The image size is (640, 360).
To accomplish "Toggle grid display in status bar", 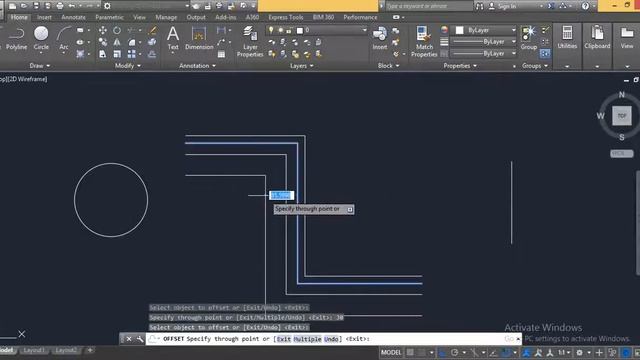I will (410, 352).
